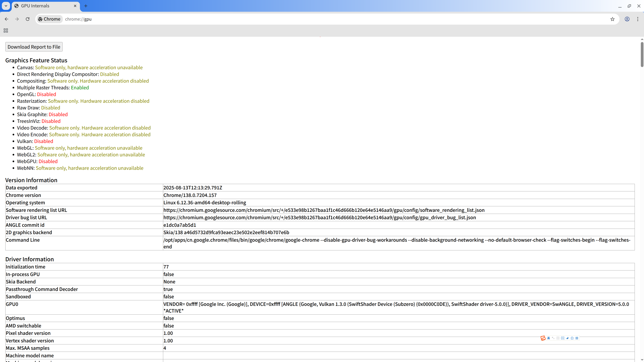The image size is (644, 362).
Task: Click the vertical scrollbar thumb
Action: pos(642,54)
